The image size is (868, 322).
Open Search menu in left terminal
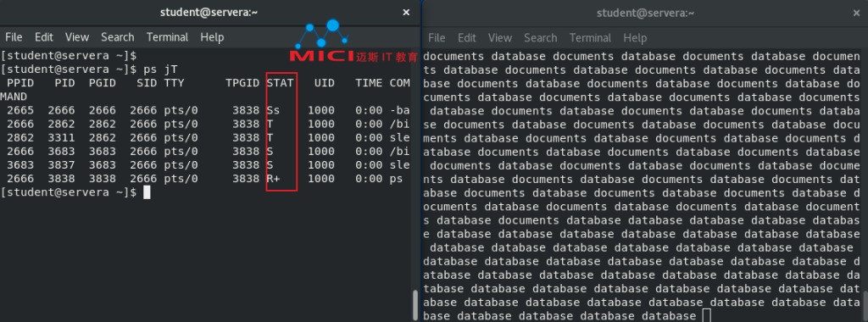117,37
